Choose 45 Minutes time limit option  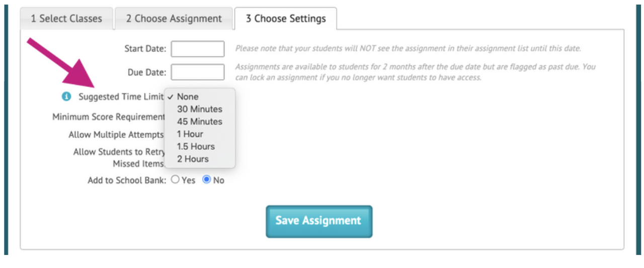pos(200,122)
